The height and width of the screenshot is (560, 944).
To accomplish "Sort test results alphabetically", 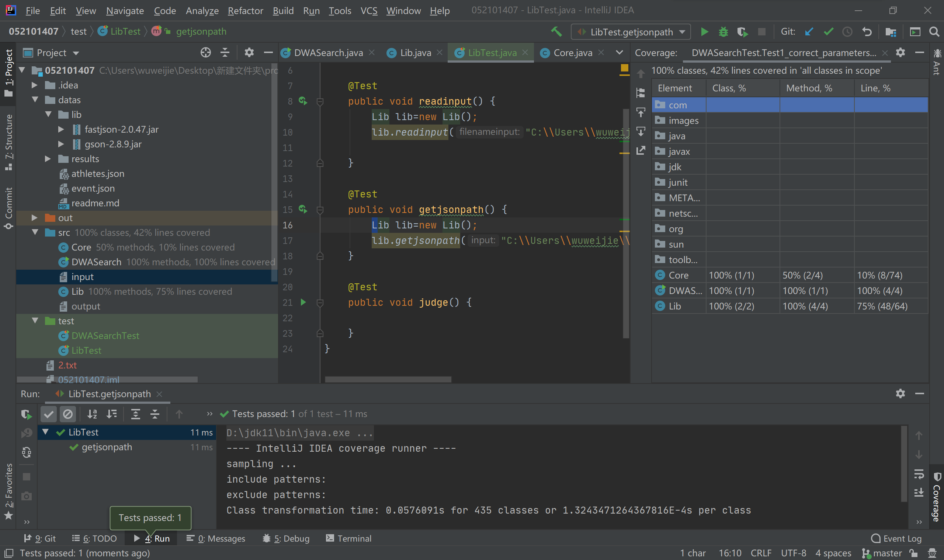I will tap(92, 414).
